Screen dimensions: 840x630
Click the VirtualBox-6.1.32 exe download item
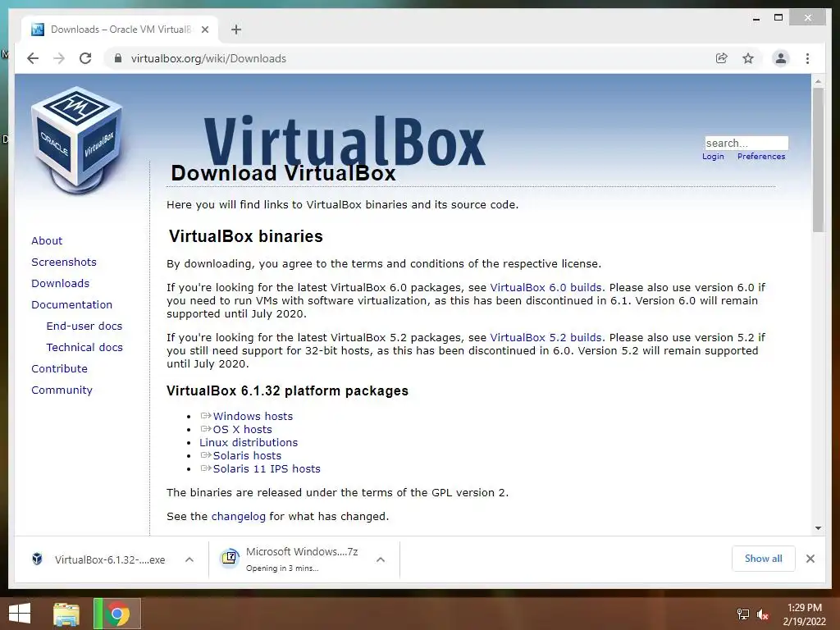tap(99, 559)
